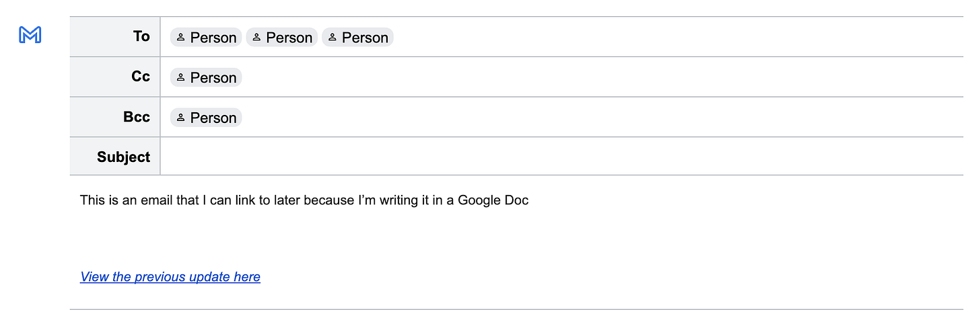
Task: Select the To label cell
Action: [115, 36]
